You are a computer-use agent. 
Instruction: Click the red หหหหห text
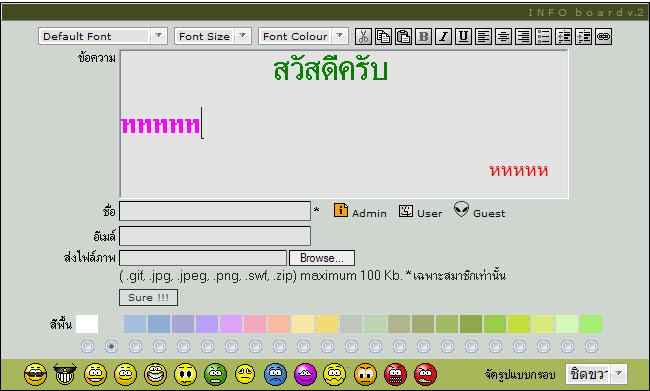point(519,170)
